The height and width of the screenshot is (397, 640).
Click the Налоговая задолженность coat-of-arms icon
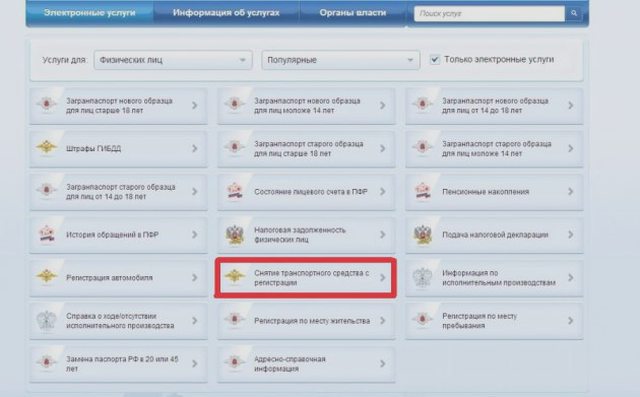(x=235, y=235)
